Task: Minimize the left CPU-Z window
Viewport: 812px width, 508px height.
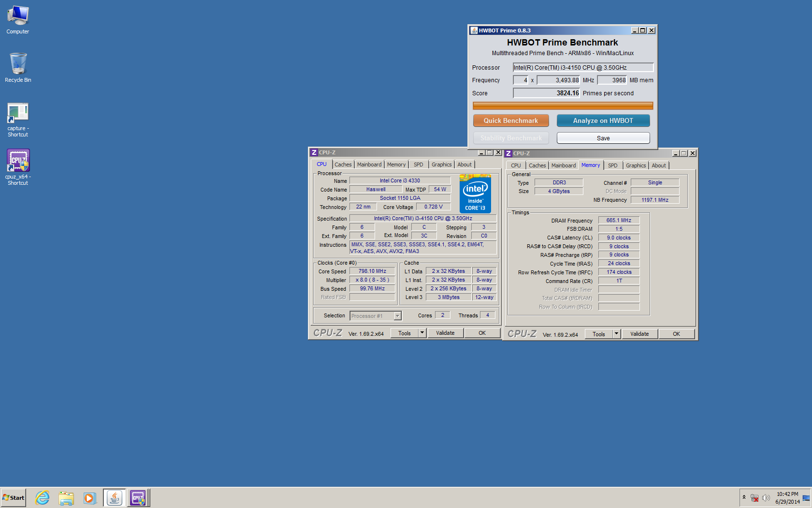Action: click(481, 152)
